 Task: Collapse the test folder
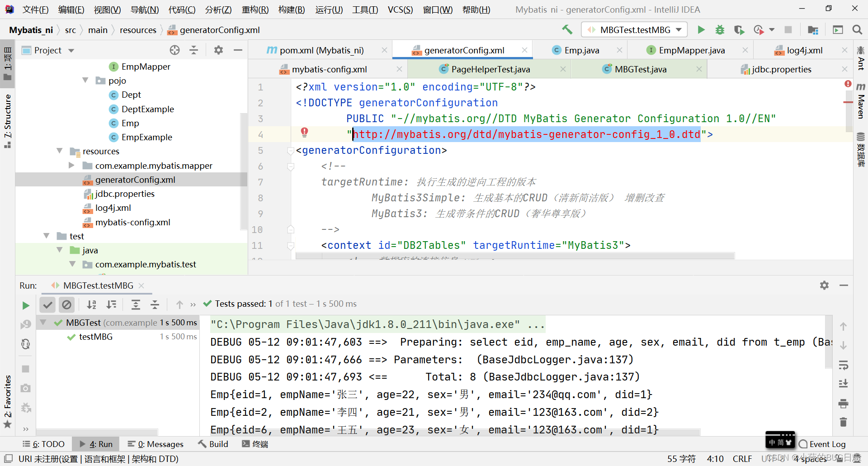coord(47,236)
